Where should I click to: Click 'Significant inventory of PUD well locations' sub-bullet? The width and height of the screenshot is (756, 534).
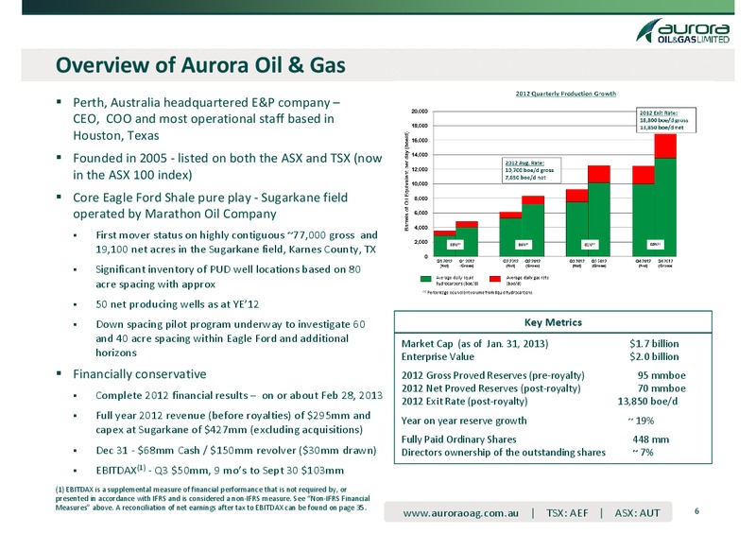pyautogui.click(x=228, y=276)
